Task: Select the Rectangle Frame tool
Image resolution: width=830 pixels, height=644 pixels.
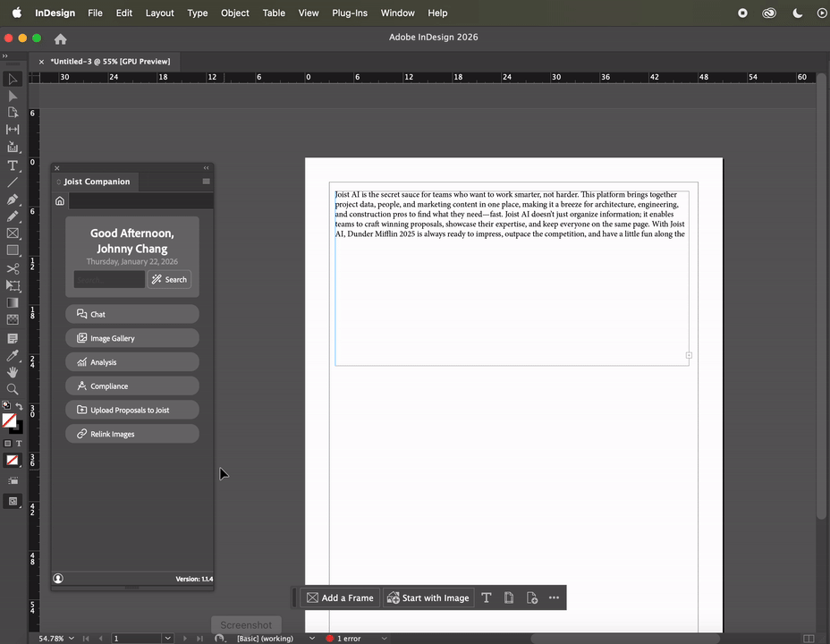Action: point(13,233)
